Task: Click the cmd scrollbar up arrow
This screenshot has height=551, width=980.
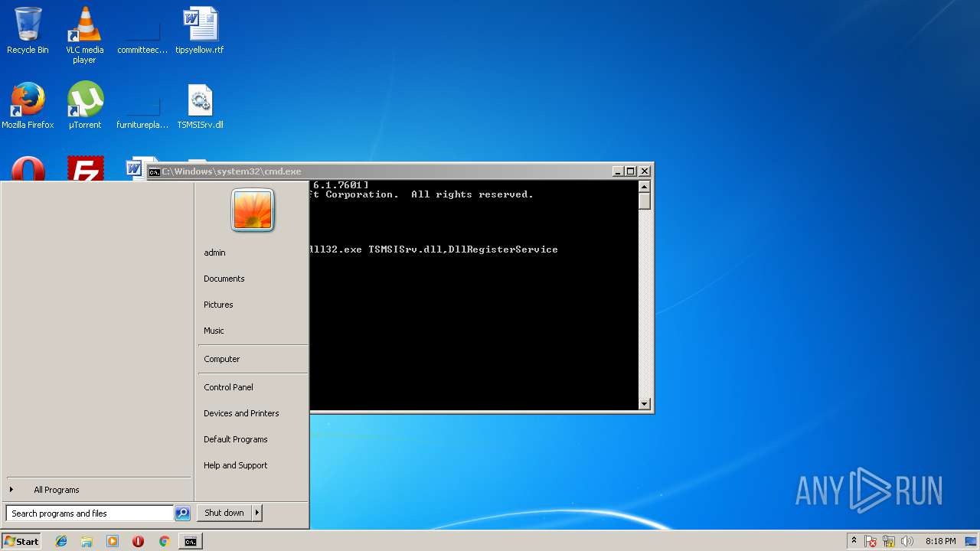Action: click(x=644, y=186)
